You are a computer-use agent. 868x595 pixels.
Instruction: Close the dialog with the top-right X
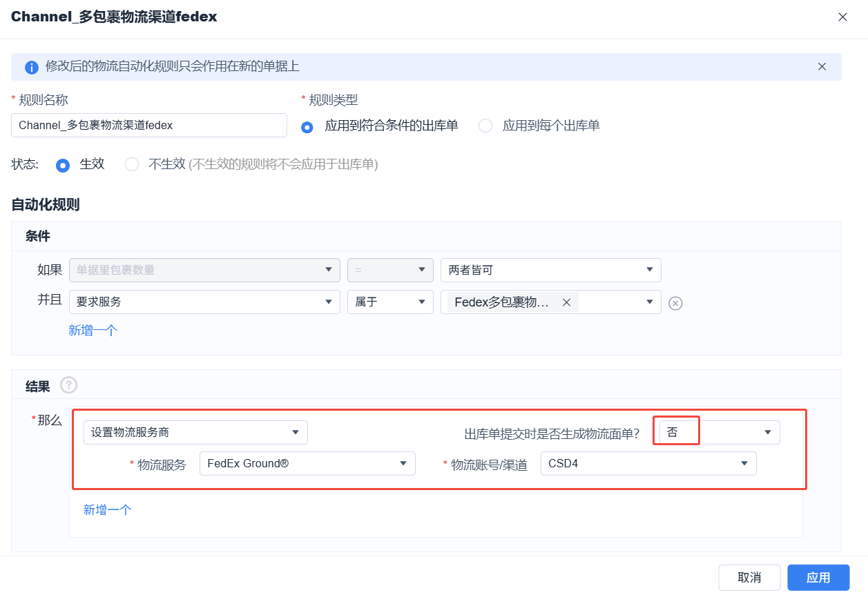pos(842,17)
